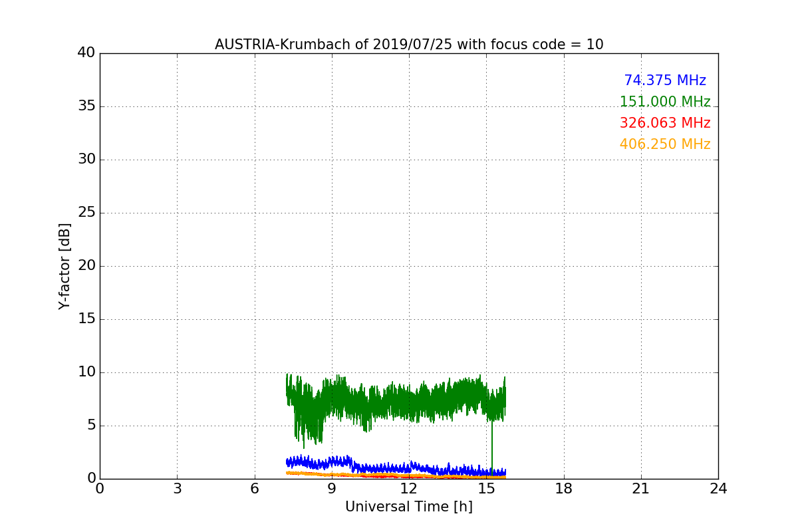Click x-axis tick label 3

click(177, 489)
